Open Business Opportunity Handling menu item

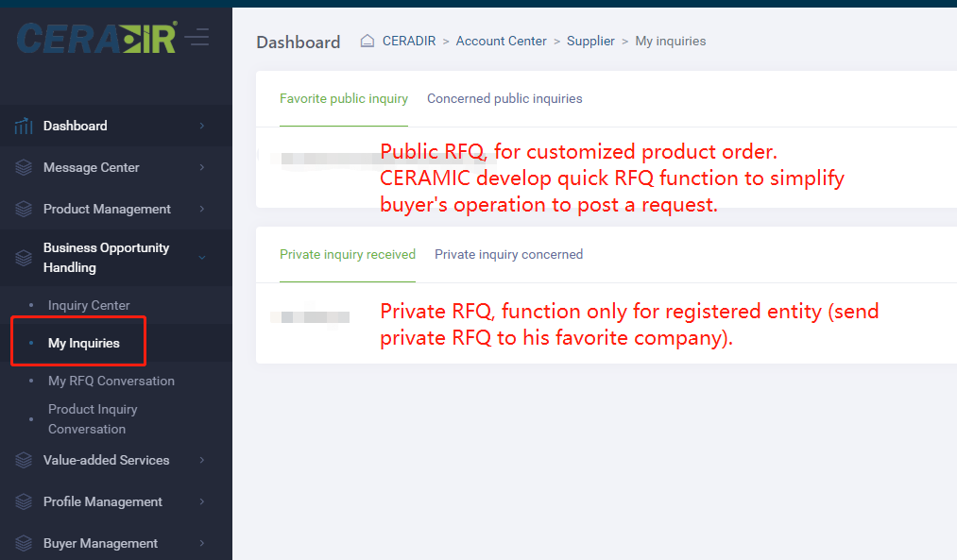click(116, 258)
